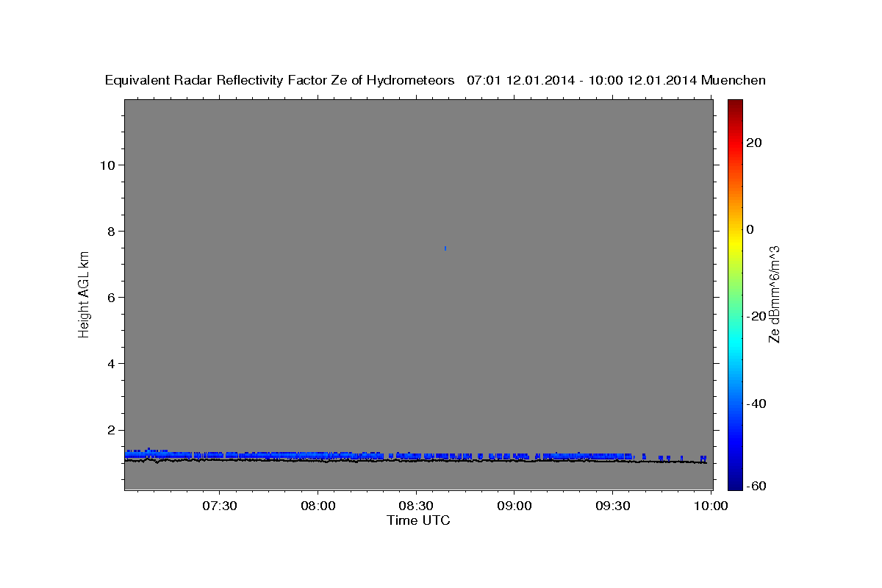Click the plot title 'Equivalent Radar Reflectivity Factor Ze of Hydrometeors'

(280, 80)
